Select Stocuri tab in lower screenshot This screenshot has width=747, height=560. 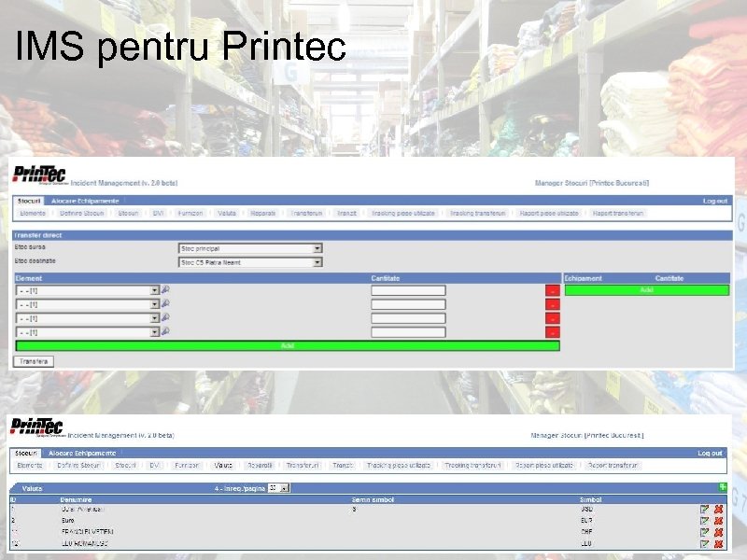pos(26,453)
